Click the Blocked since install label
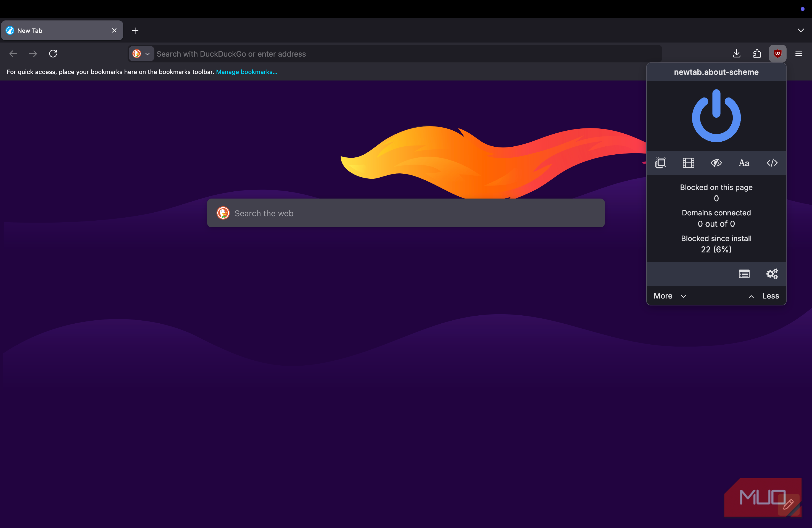The width and height of the screenshot is (812, 528). pos(716,238)
